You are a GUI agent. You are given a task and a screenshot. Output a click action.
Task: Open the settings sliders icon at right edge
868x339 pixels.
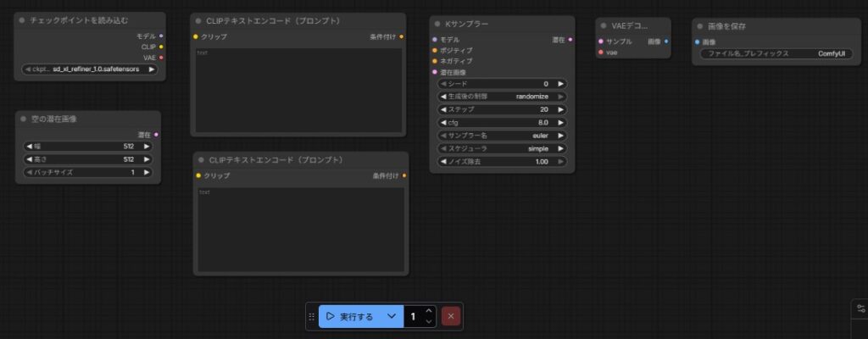coord(861,308)
